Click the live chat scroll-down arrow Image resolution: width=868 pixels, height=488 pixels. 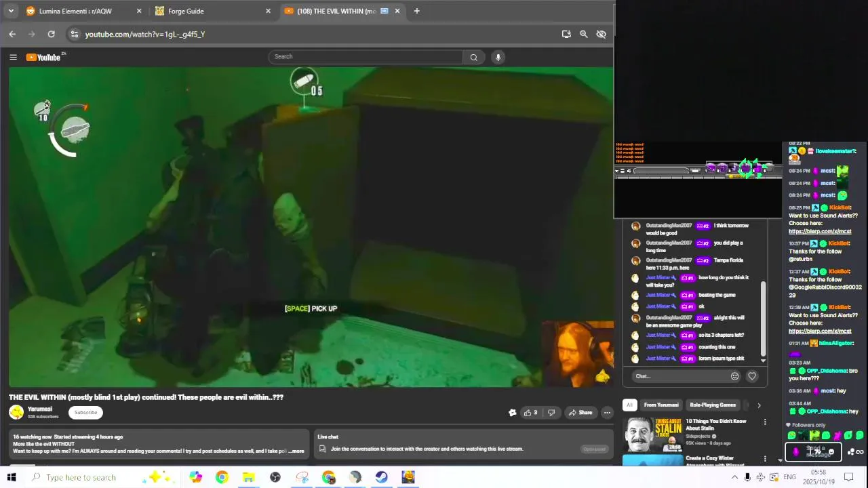coord(764,361)
